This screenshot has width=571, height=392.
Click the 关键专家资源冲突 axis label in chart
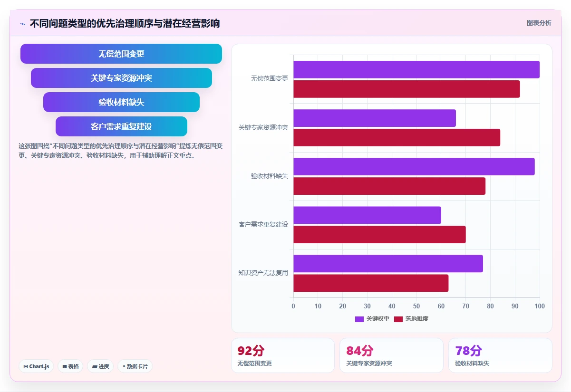tap(263, 128)
